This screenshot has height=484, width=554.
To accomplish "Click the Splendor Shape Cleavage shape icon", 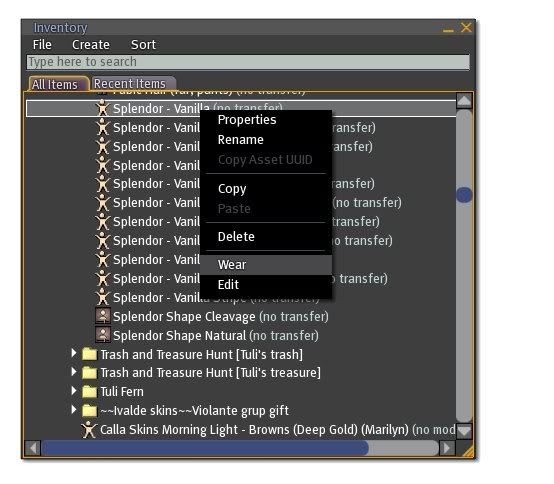I will click(x=103, y=316).
